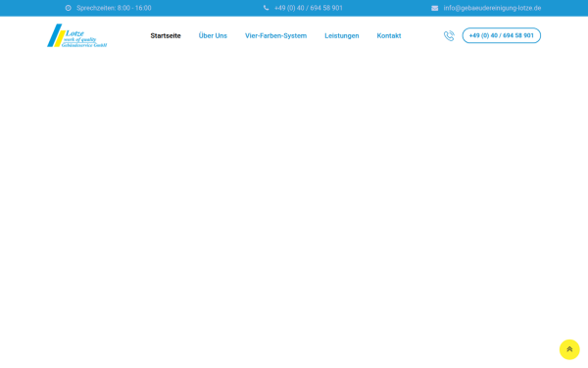Click the yellow scroll-to-top arrow button

tap(569, 349)
